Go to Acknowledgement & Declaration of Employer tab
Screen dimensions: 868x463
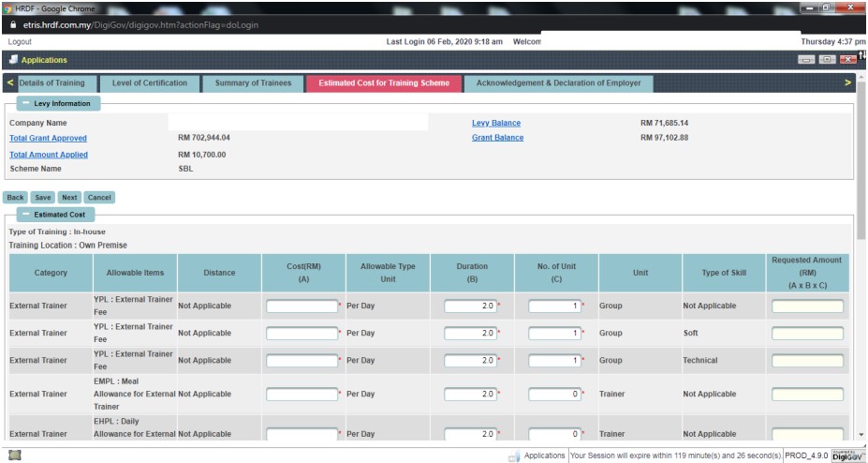pyautogui.click(x=558, y=83)
